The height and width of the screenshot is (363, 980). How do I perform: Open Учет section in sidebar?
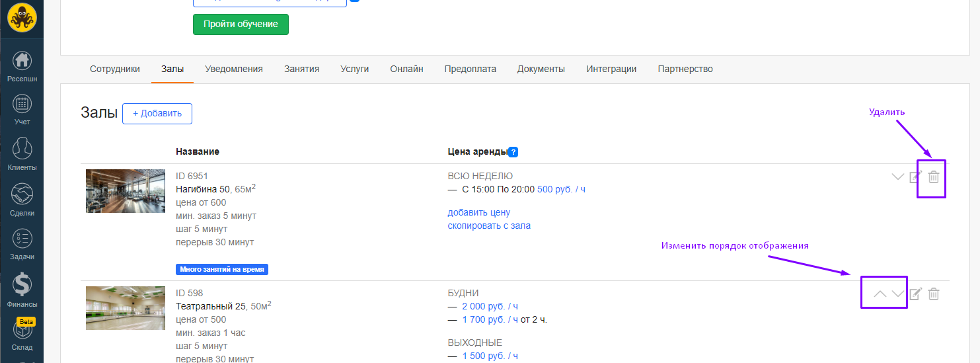[x=22, y=110]
